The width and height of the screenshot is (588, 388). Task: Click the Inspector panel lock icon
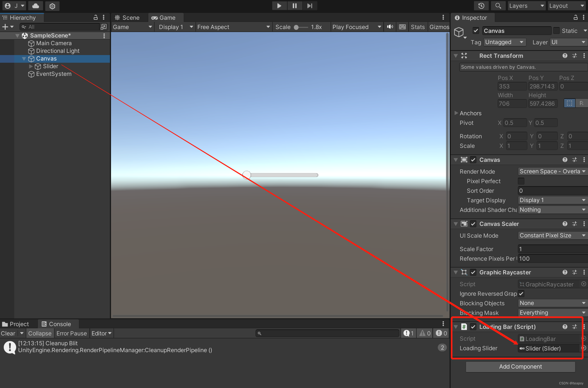tap(575, 17)
